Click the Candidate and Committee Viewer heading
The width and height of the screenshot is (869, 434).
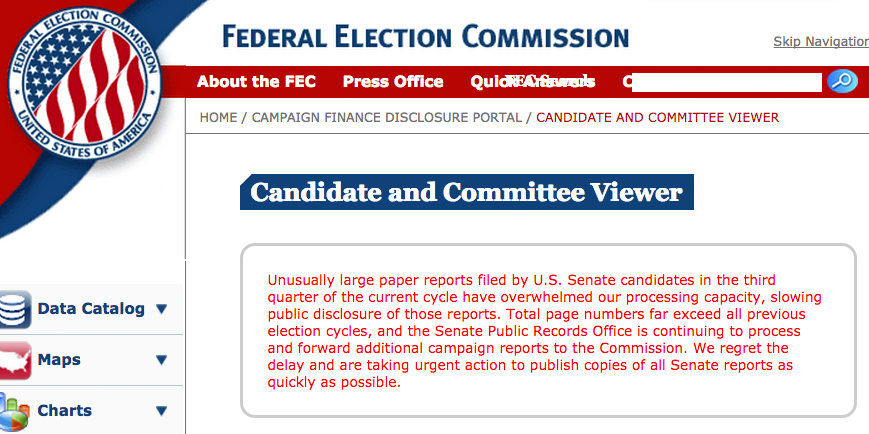467,192
